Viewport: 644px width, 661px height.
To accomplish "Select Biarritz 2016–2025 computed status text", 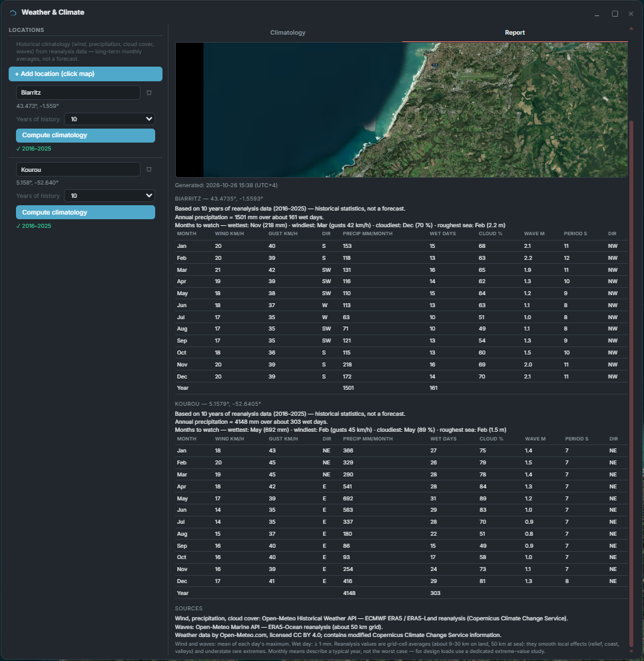I will pos(34,149).
